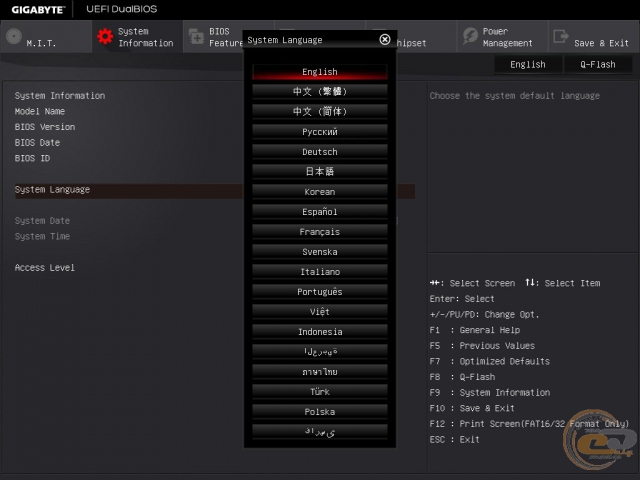Select Thai language option

point(320,372)
